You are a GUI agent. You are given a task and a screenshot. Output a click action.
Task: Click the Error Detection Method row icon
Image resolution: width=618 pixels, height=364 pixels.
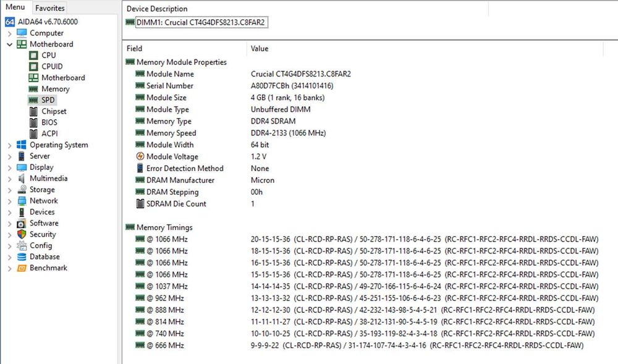(140, 168)
